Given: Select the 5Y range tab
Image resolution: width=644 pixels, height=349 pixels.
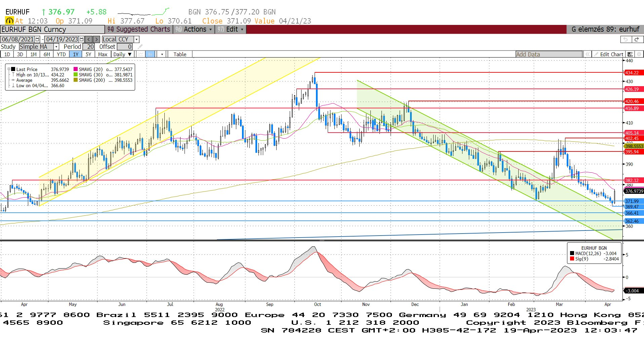Looking at the screenshot, I should (88, 54).
